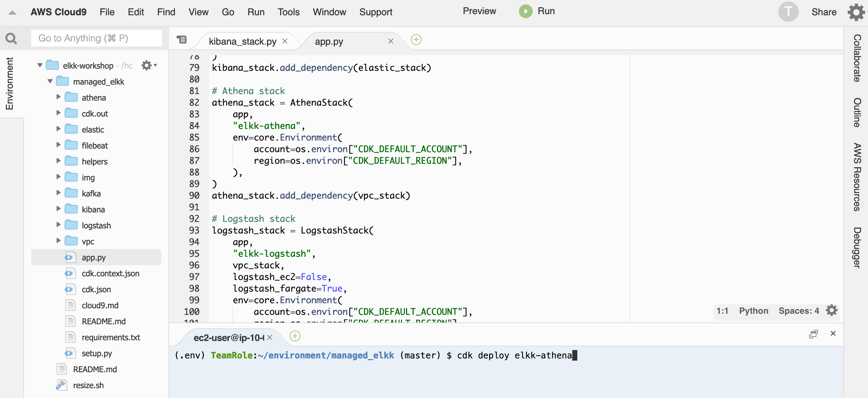Add new editor tab with plus icon
Screen dimensions: 868x398
(416, 40)
